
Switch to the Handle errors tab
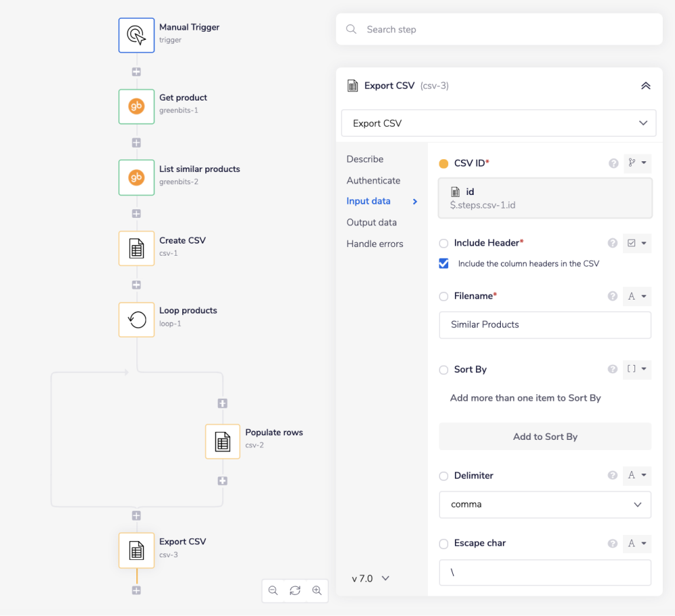point(375,244)
